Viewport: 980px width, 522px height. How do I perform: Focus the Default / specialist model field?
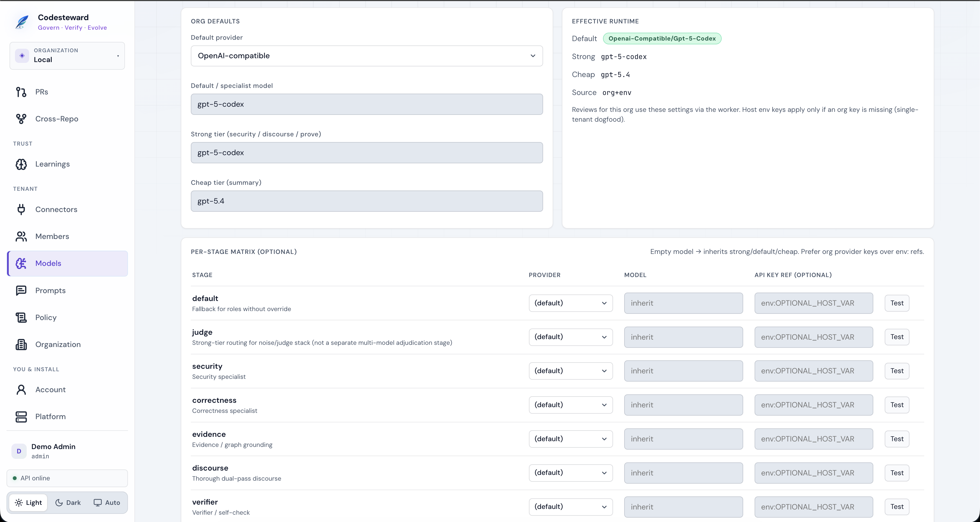tap(367, 104)
